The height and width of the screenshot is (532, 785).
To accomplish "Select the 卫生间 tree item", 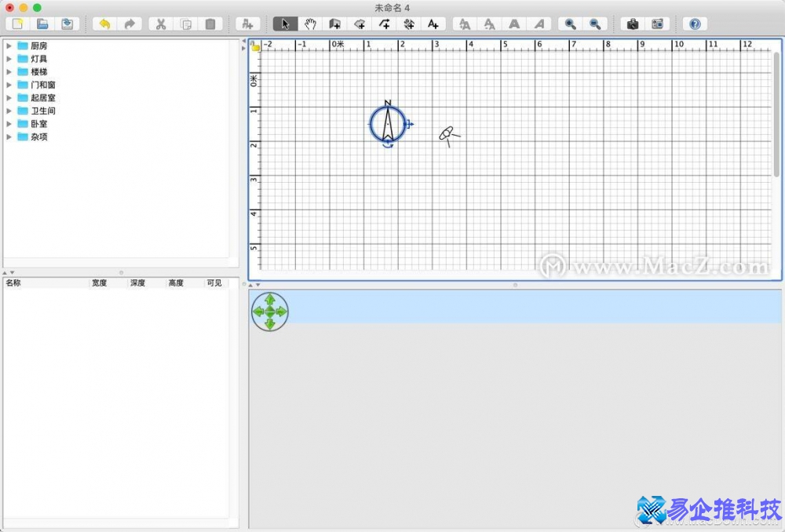I will 42,111.
